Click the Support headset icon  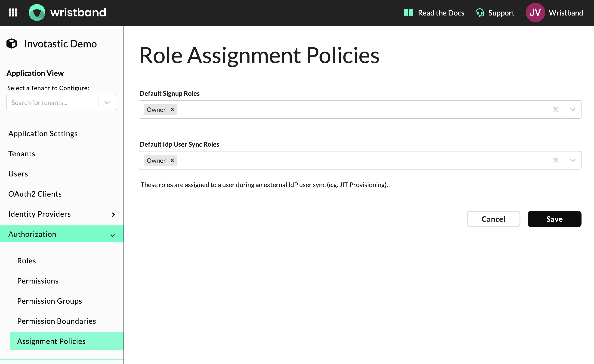[480, 12]
